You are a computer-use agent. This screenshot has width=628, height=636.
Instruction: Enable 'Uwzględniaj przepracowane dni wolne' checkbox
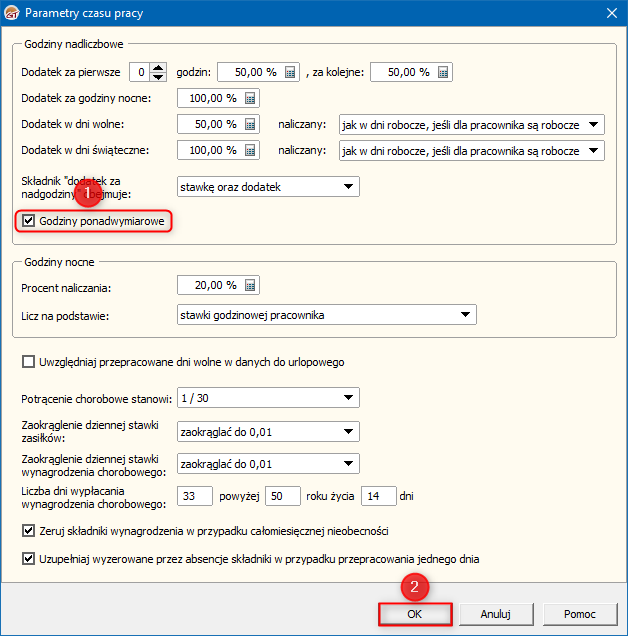tap(28, 362)
